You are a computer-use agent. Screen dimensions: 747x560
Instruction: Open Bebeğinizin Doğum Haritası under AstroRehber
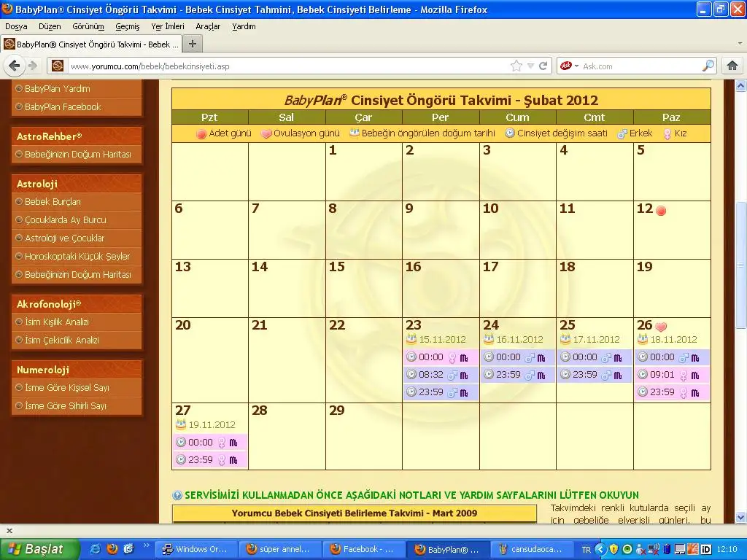(x=77, y=155)
